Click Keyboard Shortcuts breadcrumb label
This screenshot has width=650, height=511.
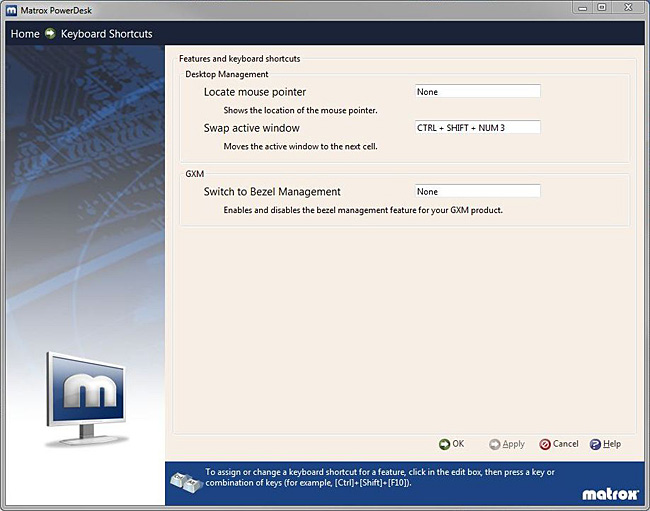107,34
